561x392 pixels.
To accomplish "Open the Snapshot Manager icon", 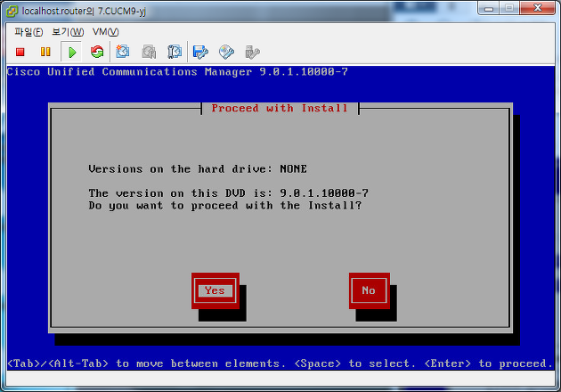I will (x=175, y=52).
